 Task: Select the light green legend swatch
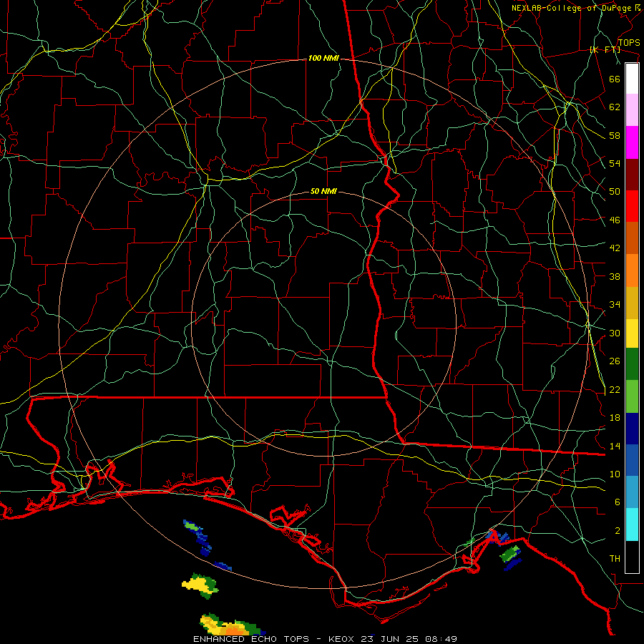[x=632, y=396]
